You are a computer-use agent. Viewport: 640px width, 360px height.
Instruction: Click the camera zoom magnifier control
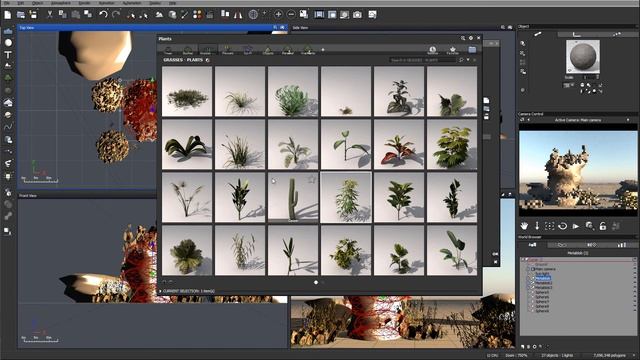point(589,226)
